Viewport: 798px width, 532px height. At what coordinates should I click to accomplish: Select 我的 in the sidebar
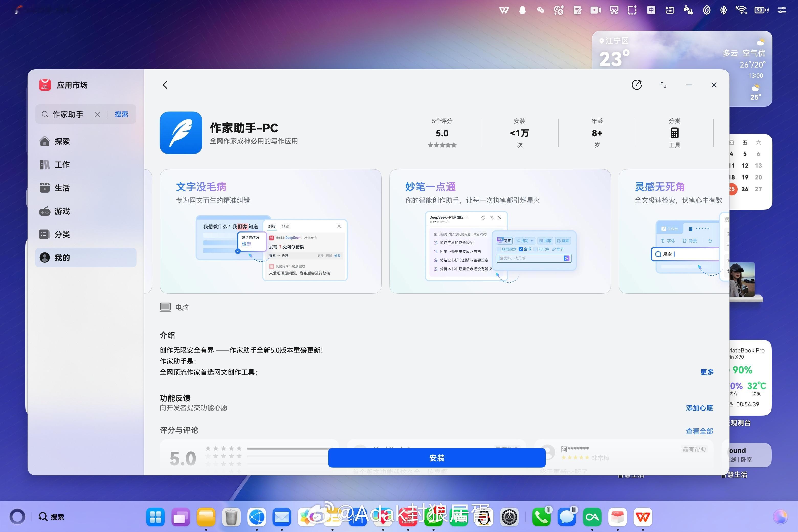(86, 258)
